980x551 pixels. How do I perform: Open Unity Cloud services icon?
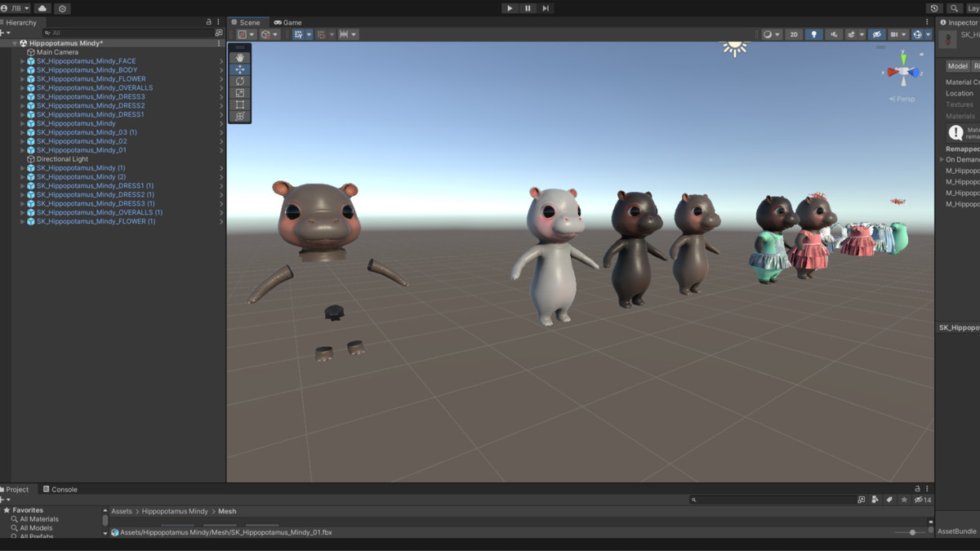click(42, 8)
